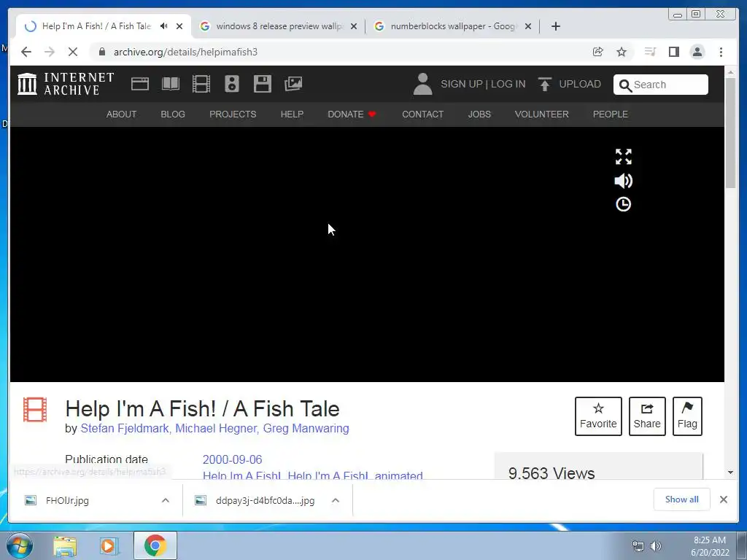Switch to numberblocks wallpaper Google tab
747x560 pixels.
[452, 26]
